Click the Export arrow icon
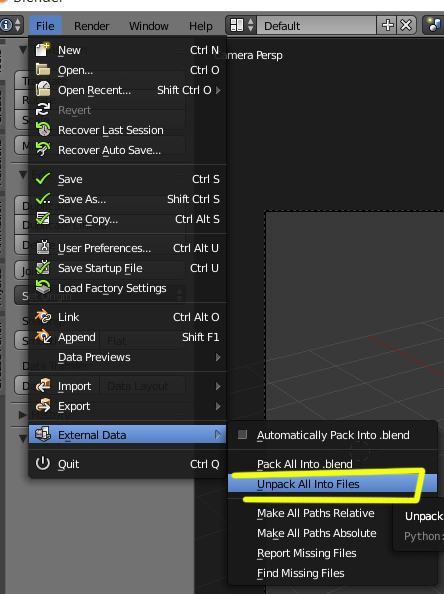Screen dimensions: 444x594 click(x=43, y=406)
